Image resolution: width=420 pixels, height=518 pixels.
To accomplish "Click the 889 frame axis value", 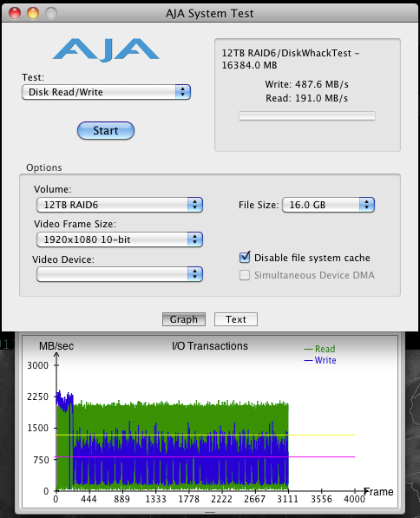I will point(122,499).
